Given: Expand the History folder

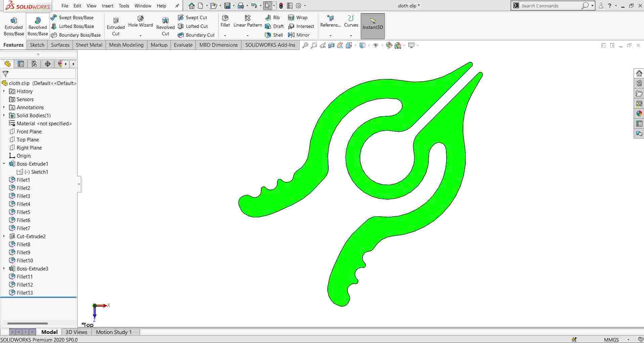Looking at the screenshot, I should (x=4, y=91).
